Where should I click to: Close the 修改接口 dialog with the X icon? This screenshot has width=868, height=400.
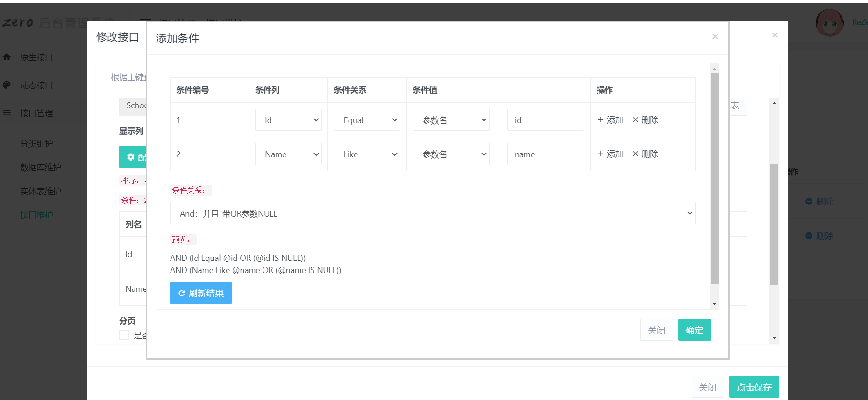775,35
